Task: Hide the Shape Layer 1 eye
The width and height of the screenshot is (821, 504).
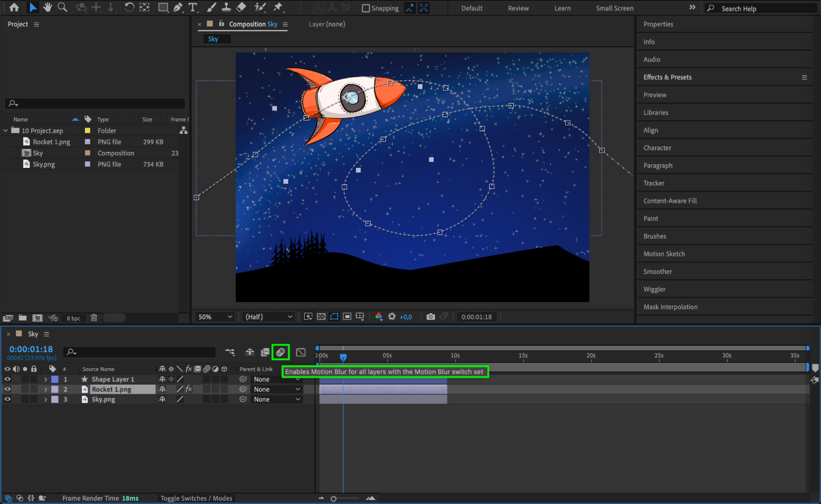Action: [x=7, y=379]
